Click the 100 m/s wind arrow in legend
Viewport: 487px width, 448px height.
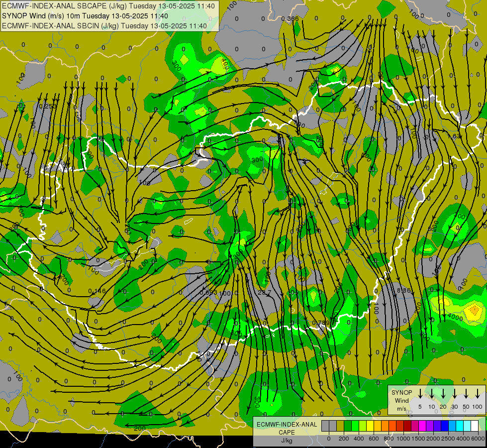478,393
